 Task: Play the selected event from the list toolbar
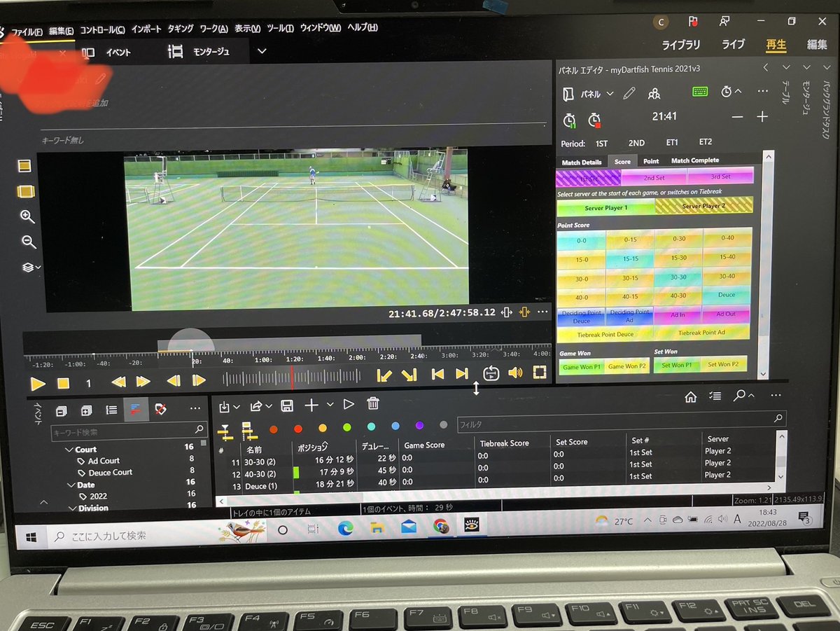click(x=349, y=404)
